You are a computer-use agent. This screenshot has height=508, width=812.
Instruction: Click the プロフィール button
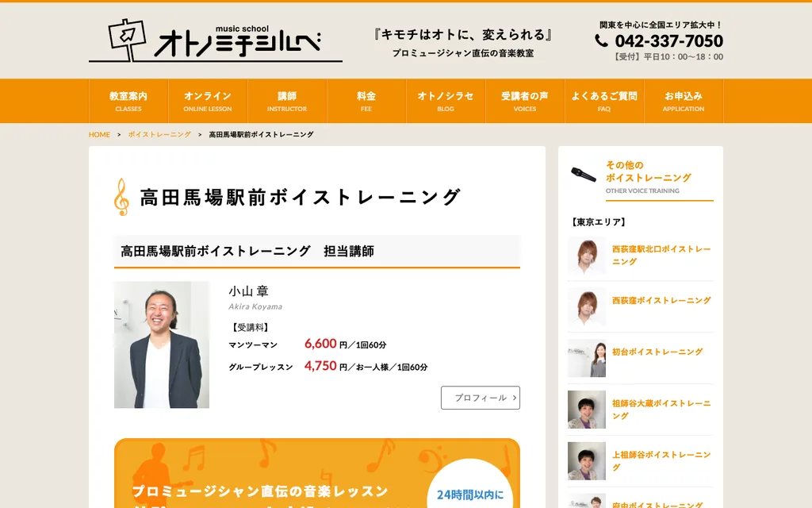(481, 398)
